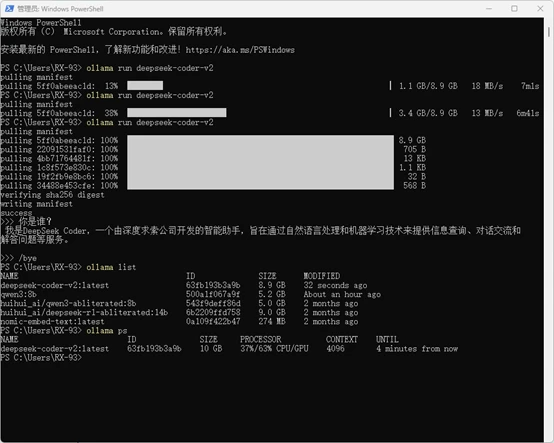The image size is (554, 443).
Task: Click the '32 seconds ago' modified value
Action: click(335, 285)
